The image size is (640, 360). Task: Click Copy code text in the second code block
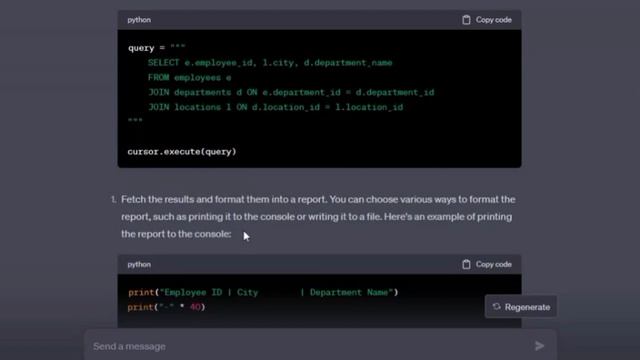tap(493, 264)
